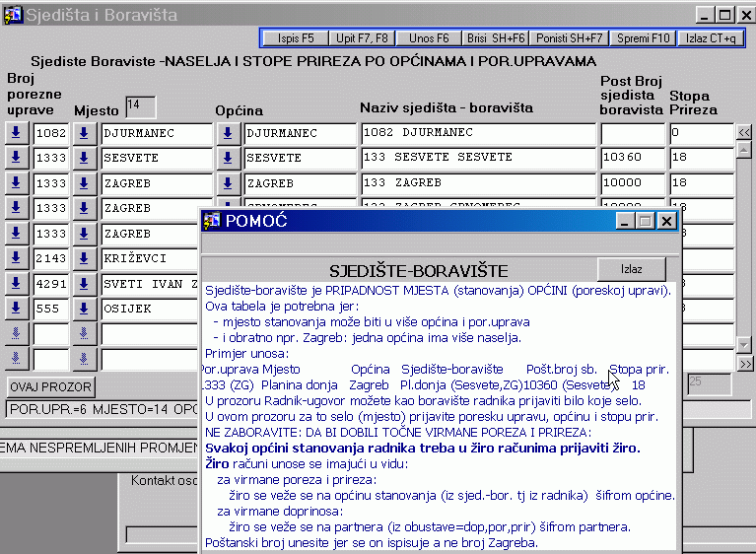Click scrollbar down arrow of records list
Screen dimensions: 756x554
click(x=744, y=345)
